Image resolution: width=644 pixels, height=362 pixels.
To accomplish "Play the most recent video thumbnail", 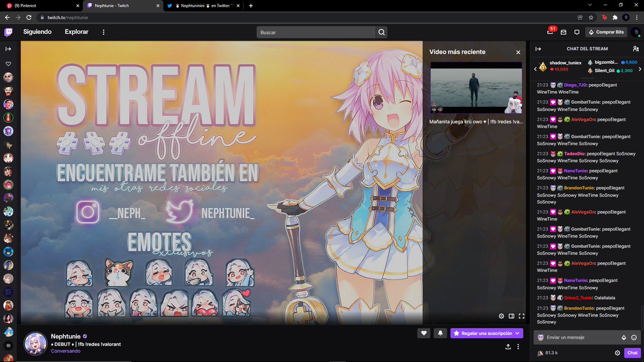I will (475, 88).
